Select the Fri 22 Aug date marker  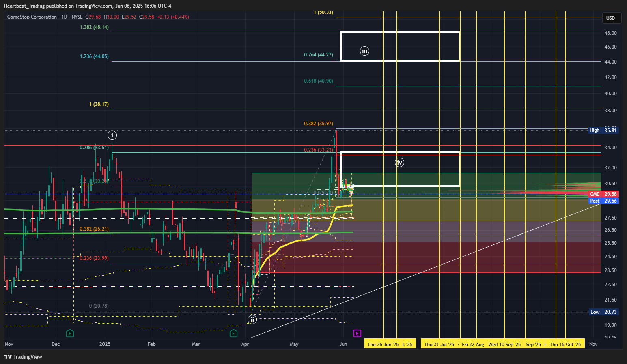(x=473, y=344)
